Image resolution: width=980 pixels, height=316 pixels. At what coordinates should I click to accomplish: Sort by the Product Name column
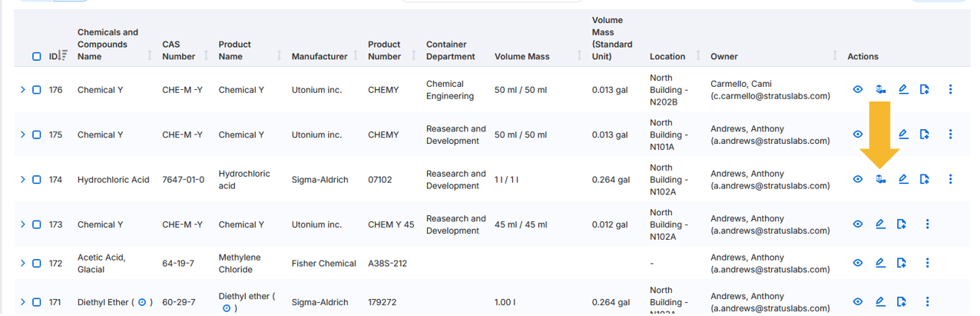(279, 56)
